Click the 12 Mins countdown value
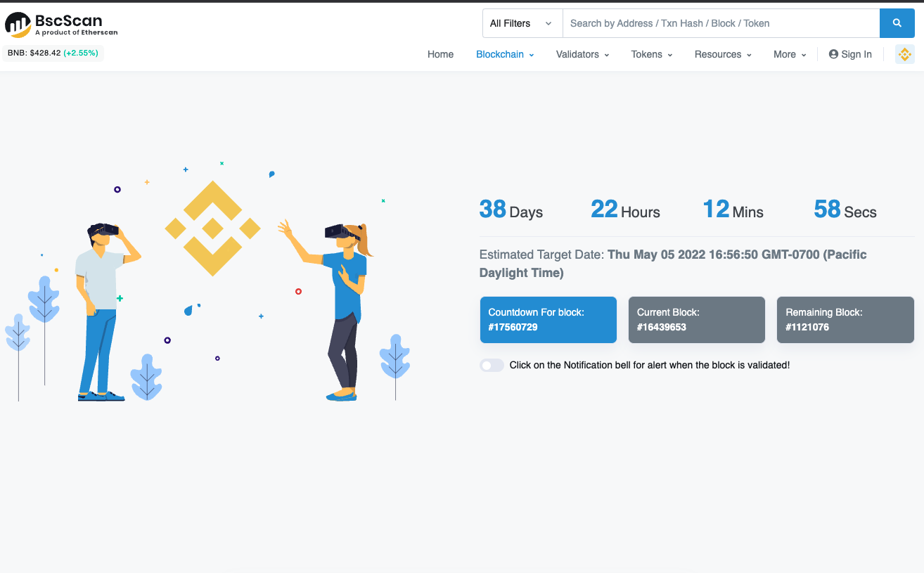 [x=733, y=210]
